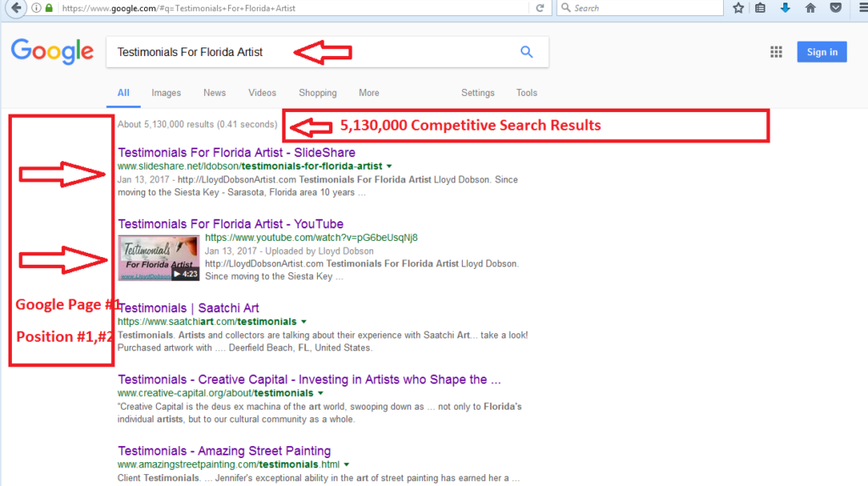The image size is (868, 486).
Task: Switch to the Videos search tab
Action: pyautogui.click(x=262, y=93)
